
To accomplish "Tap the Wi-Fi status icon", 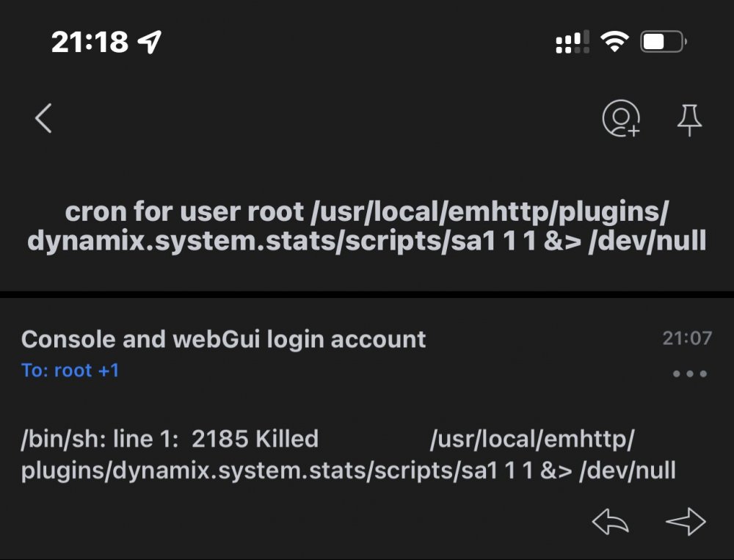I will pyautogui.click(x=614, y=42).
